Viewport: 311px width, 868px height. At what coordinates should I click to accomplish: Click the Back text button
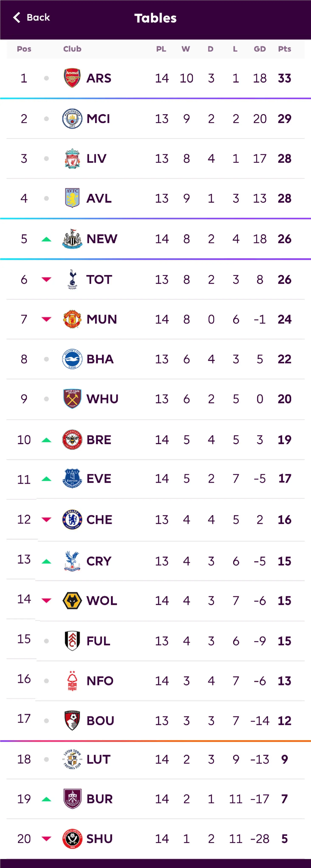click(38, 18)
